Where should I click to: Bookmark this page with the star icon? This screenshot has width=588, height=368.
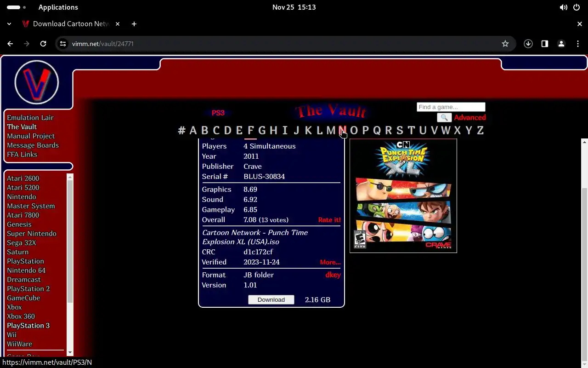(505, 44)
